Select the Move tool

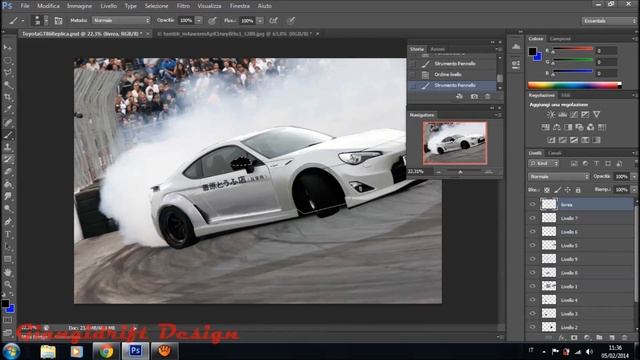tap(8, 48)
